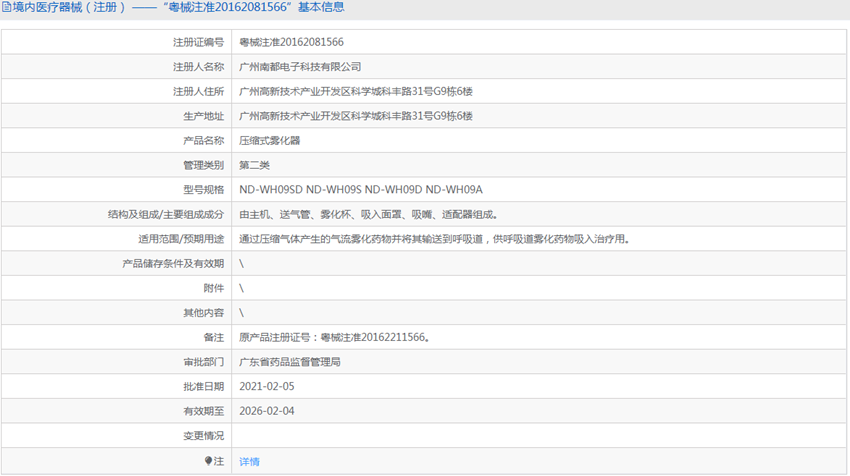Screen dimensions: 850x476
Task: Click 广东省药品监督管理局
Action: pyautogui.click(x=289, y=362)
